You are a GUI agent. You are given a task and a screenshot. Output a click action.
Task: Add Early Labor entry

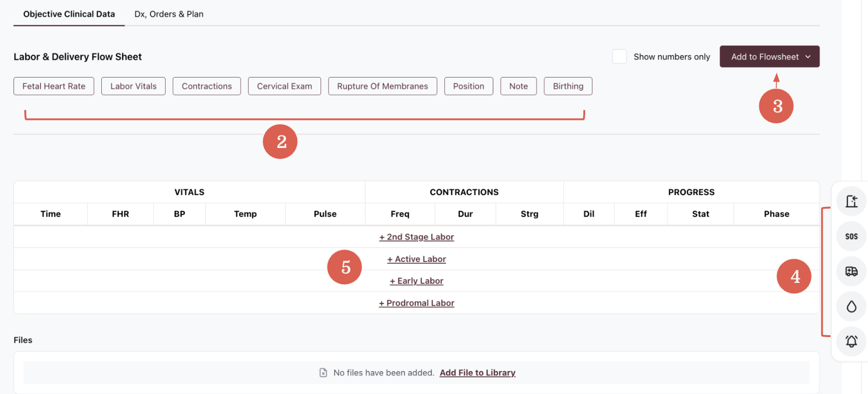[x=417, y=281]
